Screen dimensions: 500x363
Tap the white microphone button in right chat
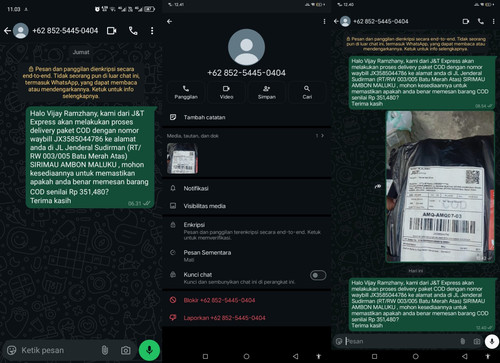[x=492, y=341]
